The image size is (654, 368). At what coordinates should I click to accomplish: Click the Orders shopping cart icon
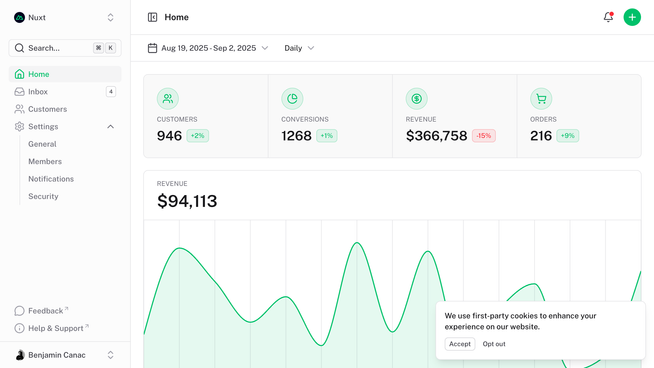[541, 99]
